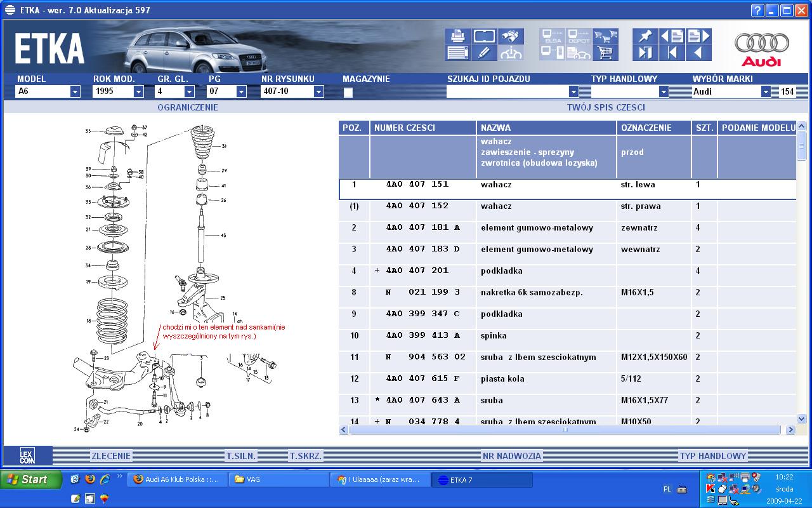
Task: Select the pencil edit icon
Action: [484, 53]
